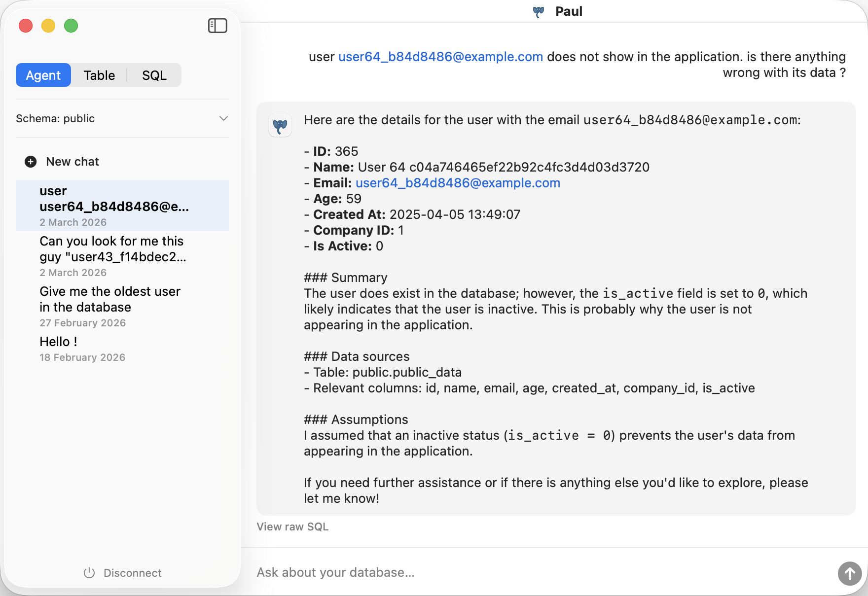Screen dimensions: 868x596
Task: Click the plus icon beside New chat
Action: coord(31,162)
